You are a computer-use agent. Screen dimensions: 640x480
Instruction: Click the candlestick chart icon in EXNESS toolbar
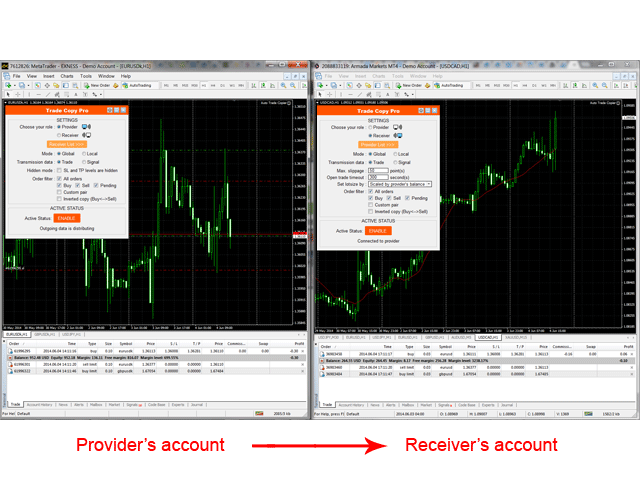tap(263, 85)
